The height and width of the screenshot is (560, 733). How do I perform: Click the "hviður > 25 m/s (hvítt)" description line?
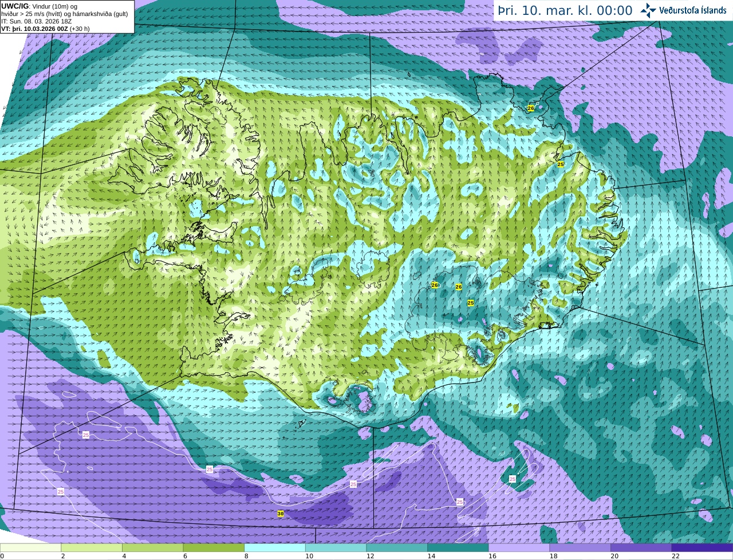64,14
